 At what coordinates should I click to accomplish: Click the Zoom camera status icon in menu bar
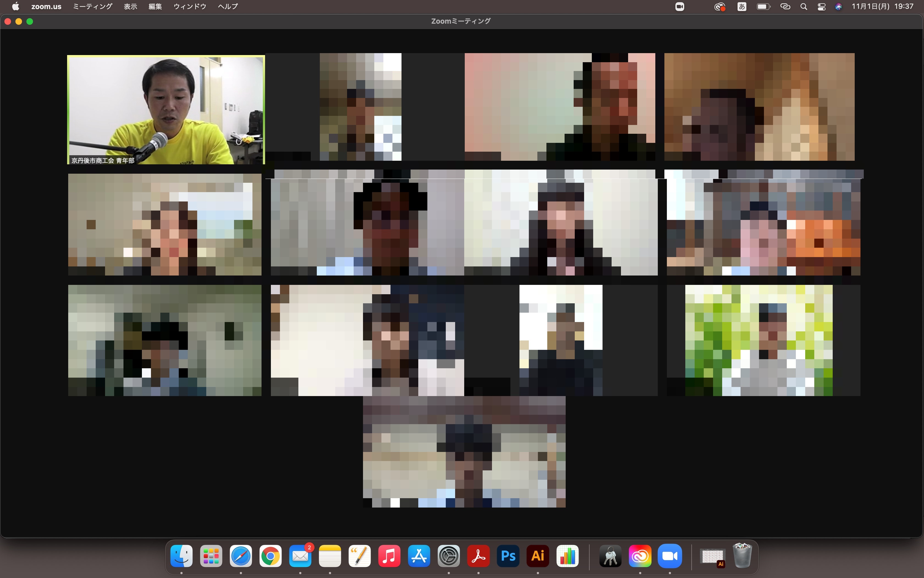coord(680,7)
